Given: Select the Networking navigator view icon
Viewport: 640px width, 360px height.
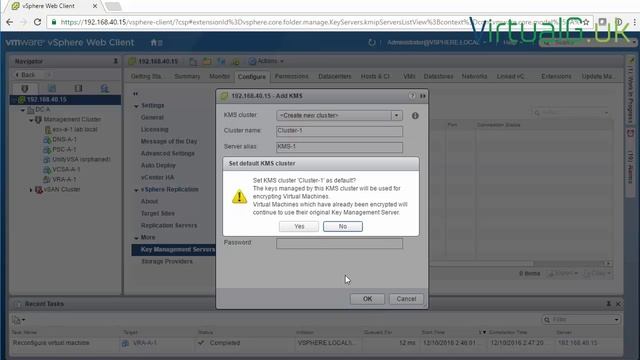Looking at the screenshot, I should [x=104, y=88].
